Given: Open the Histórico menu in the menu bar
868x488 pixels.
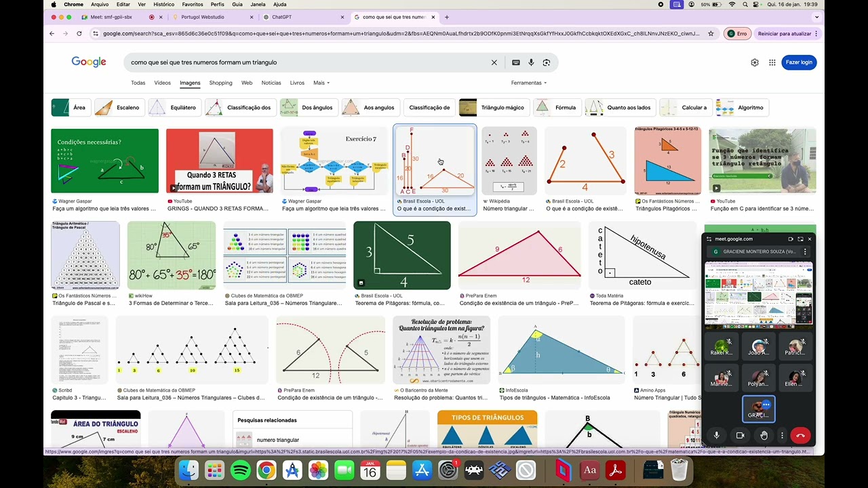Looking at the screenshot, I should tap(163, 4).
